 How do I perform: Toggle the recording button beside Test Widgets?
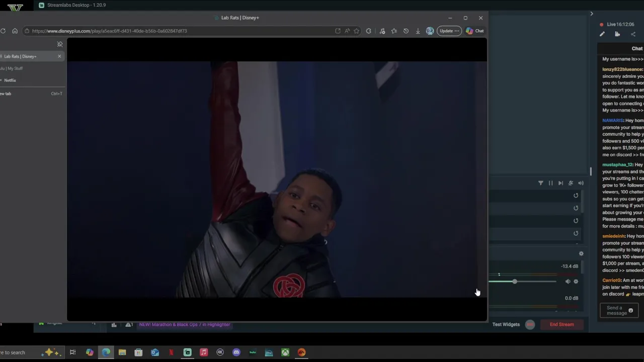pos(530,324)
